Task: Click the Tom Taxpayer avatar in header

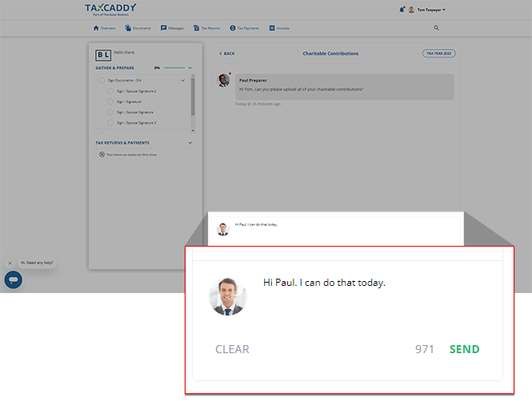Action: 411,10
